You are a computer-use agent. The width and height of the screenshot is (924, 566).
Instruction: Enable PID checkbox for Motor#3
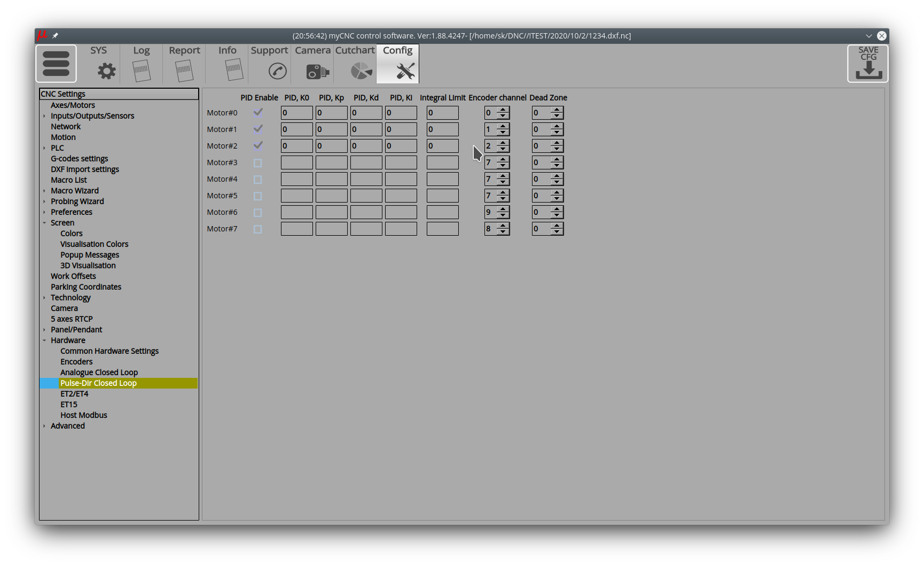click(x=258, y=163)
